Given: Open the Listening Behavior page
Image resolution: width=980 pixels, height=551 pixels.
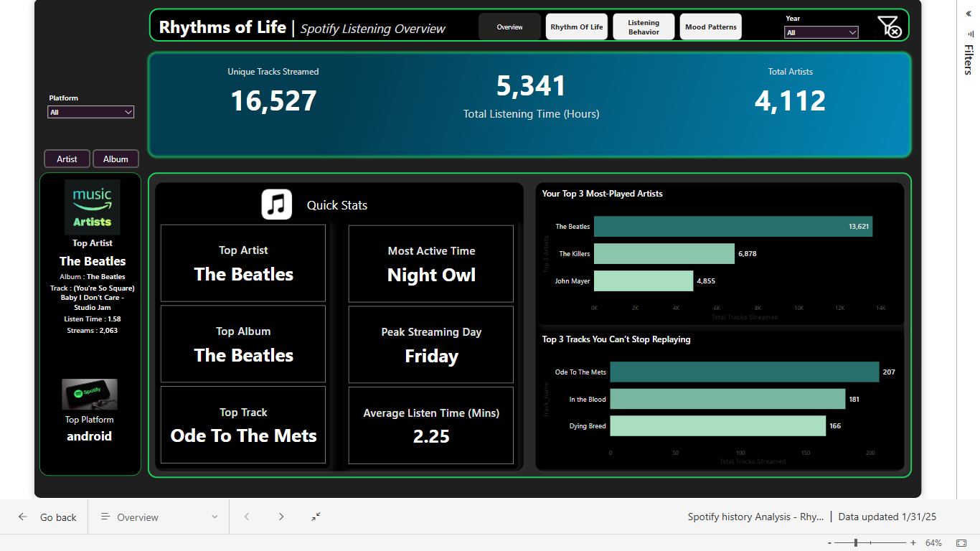Looking at the screenshot, I should 644,27.
